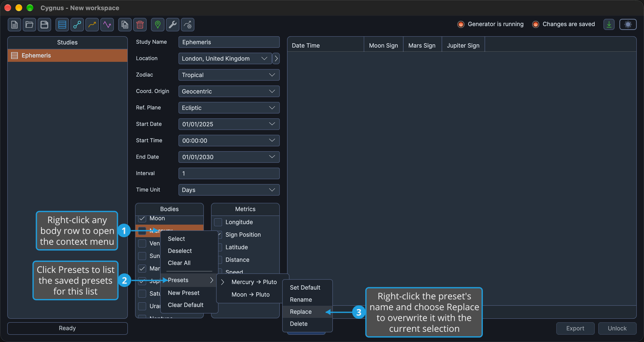The image size is (644, 342).
Task: Click the Mars Sign column header
Action: pyautogui.click(x=422, y=45)
